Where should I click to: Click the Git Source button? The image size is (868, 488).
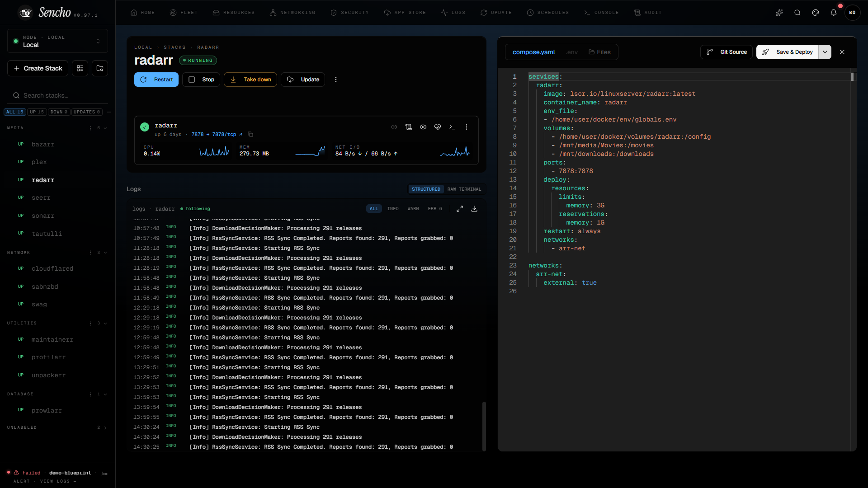click(x=726, y=52)
